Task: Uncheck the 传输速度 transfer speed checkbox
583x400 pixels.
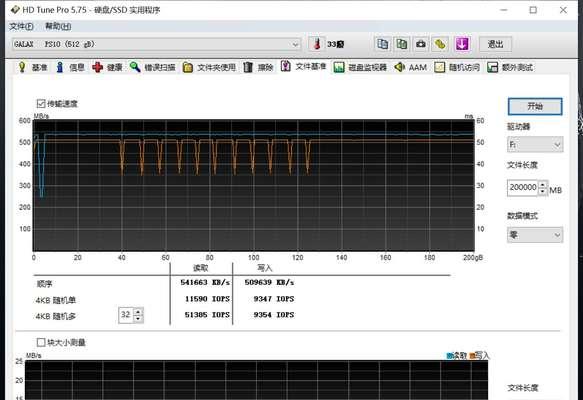Action: coord(41,103)
